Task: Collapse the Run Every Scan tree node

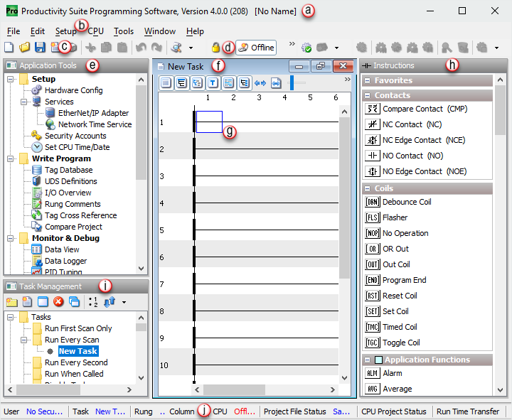Action: [23, 340]
